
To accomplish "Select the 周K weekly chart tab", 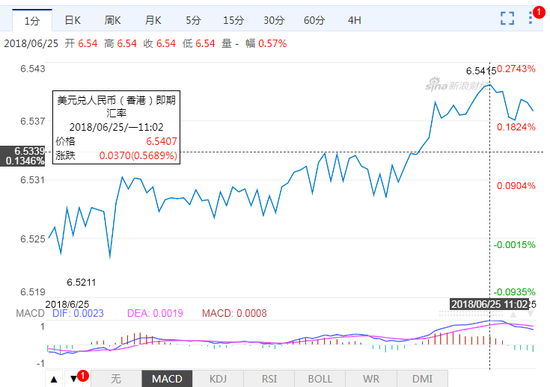I will tap(113, 20).
